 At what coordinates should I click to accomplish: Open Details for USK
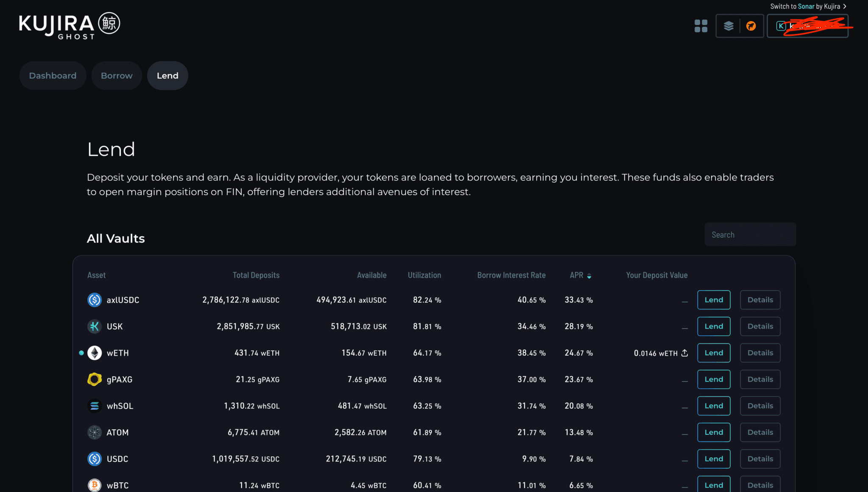(760, 326)
